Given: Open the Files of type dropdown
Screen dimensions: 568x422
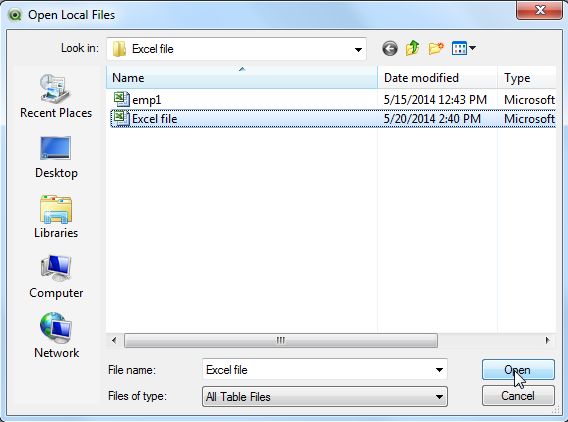Looking at the screenshot, I should click(x=325, y=397).
